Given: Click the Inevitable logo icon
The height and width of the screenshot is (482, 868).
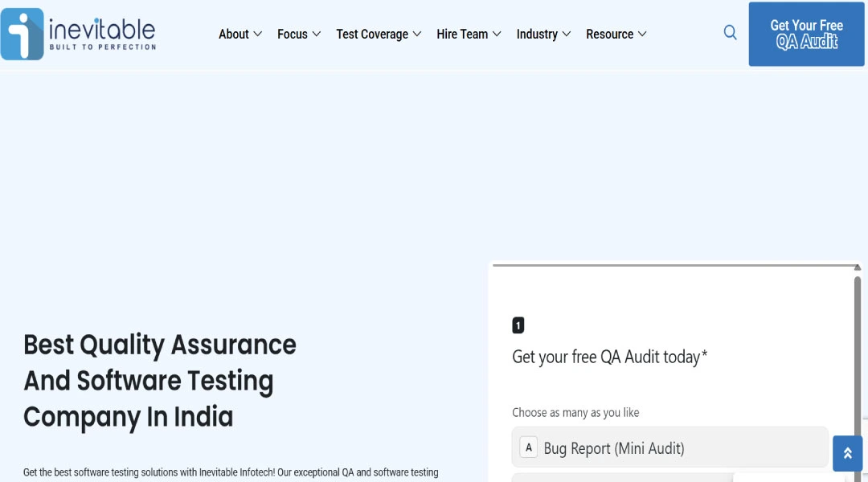Looking at the screenshot, I should (23, 34).
